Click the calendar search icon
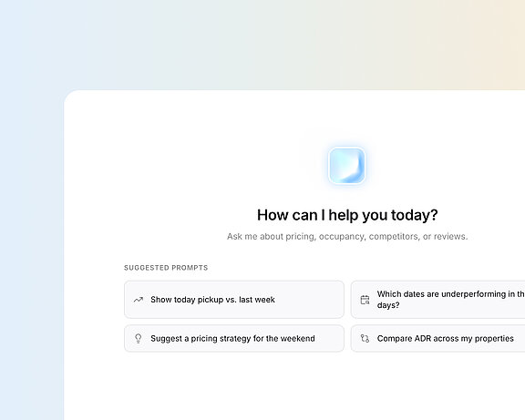 [x=365, y=300]
